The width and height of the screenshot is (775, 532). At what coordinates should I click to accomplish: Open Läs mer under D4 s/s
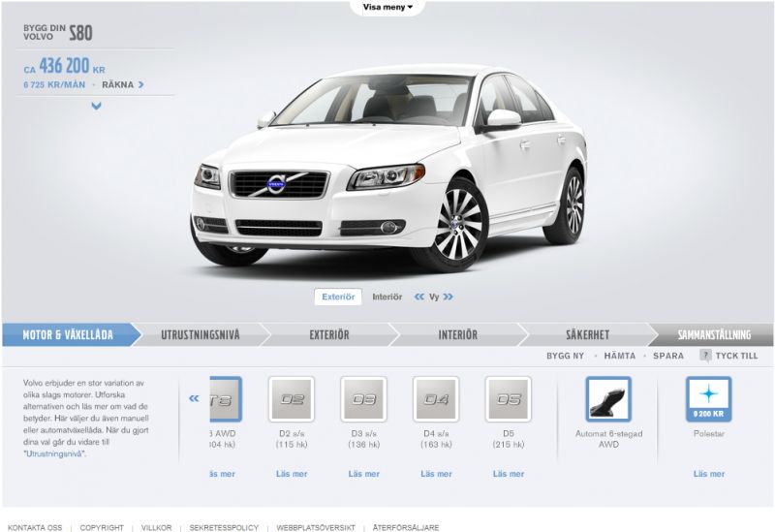click(x=436, y=474)
